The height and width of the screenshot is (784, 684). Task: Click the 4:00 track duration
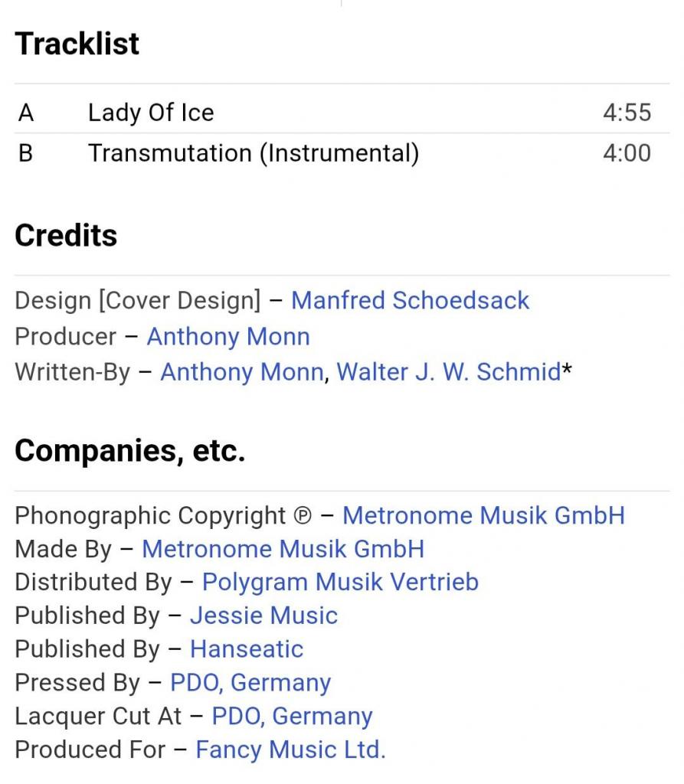click(x=627, y=153)
